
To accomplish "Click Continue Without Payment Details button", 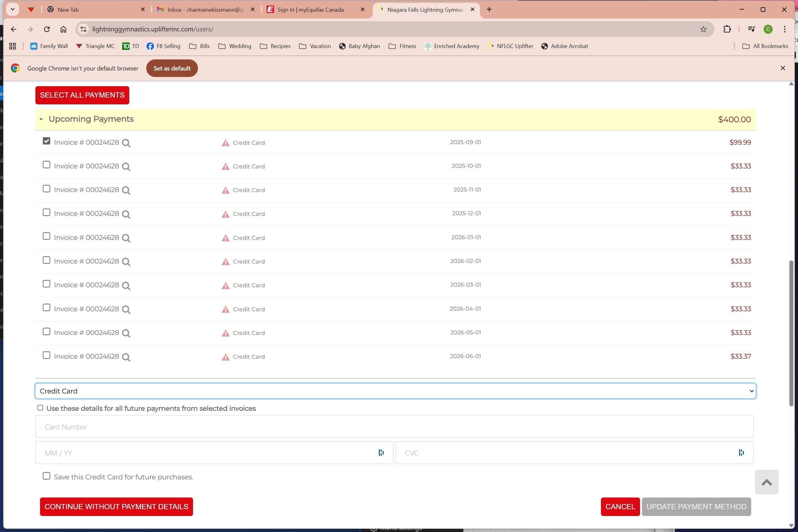I will pyautogui.click(x=116, y=506).
